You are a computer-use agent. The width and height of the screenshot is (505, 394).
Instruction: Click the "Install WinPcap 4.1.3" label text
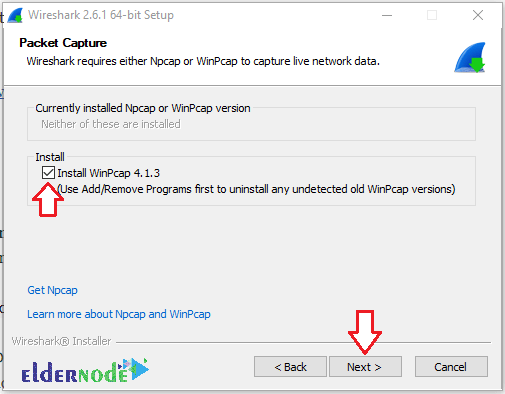click(109, 173)
